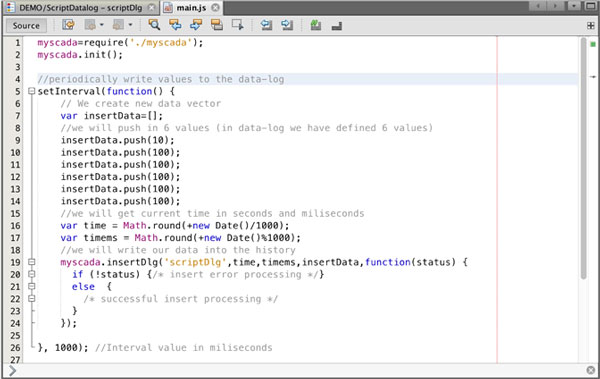This screenshot has height=379, width=600.
Task: Close the main.js tab
Action: 215,8
